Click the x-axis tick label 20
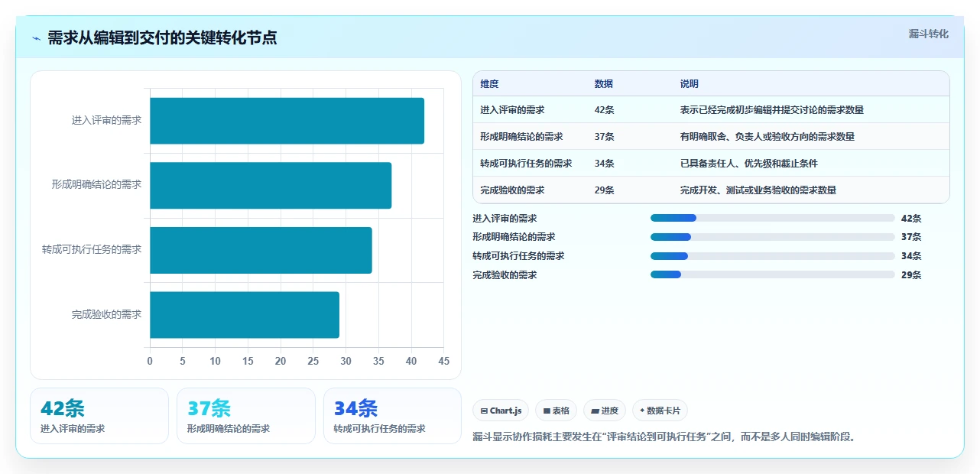The image size is (980, 474). 281,361
